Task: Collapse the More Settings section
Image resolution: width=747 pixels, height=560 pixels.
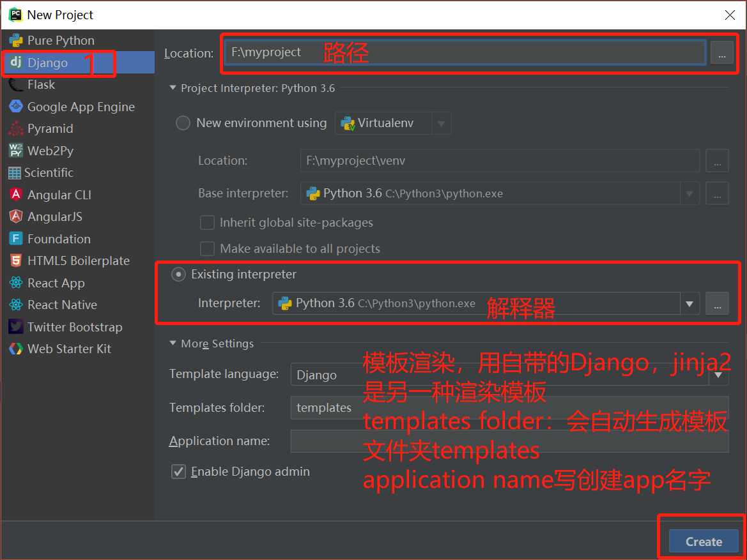Action: pos(173,344)
